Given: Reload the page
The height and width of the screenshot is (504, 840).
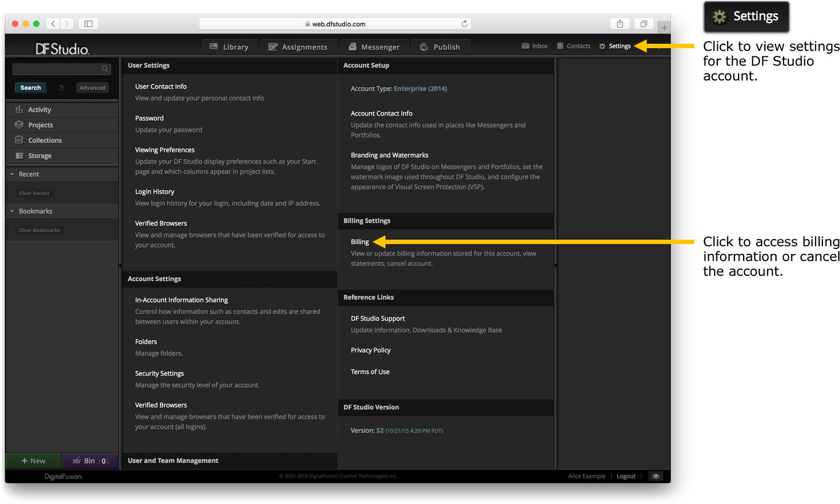Looking at the screenshot, I should coord(464,24).
